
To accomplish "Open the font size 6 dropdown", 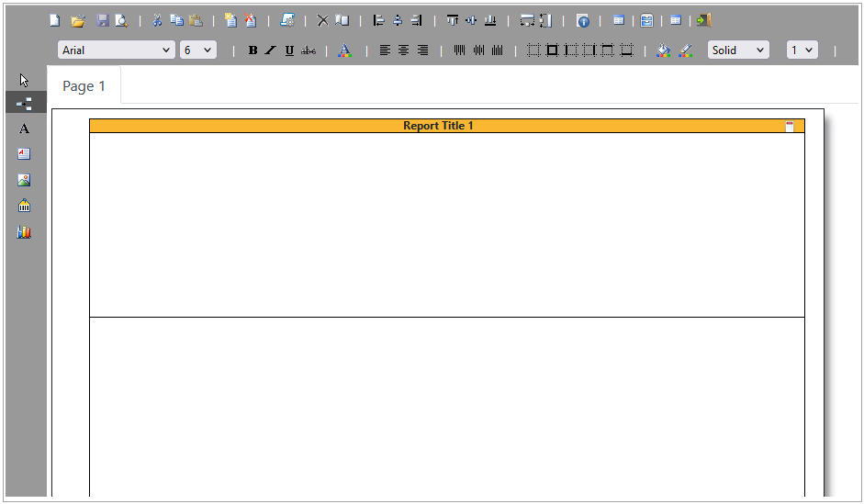I will coord(197,50).
